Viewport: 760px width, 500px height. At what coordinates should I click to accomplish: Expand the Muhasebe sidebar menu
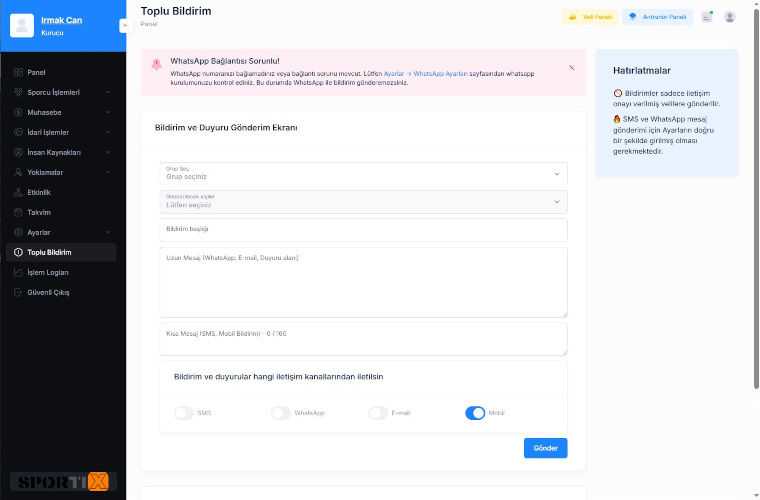[62, 112]
